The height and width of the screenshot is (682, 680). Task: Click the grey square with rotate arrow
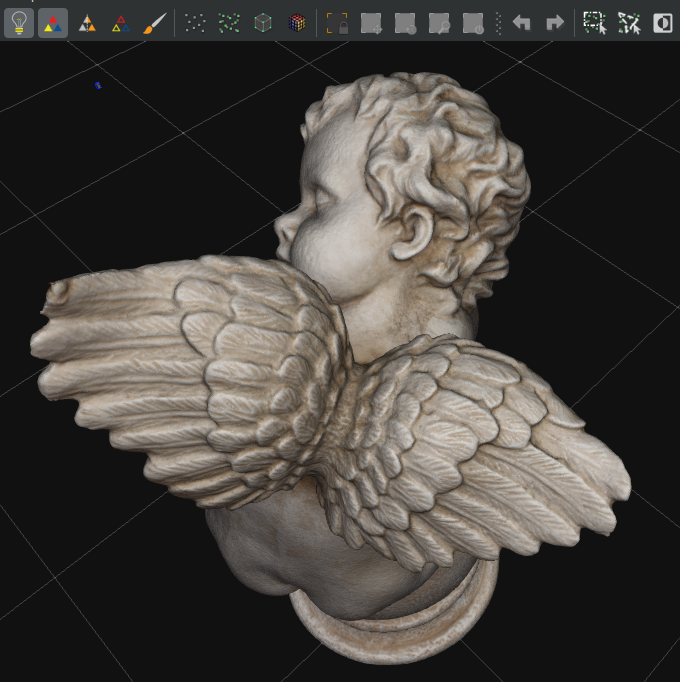click(x=405, y=23)
